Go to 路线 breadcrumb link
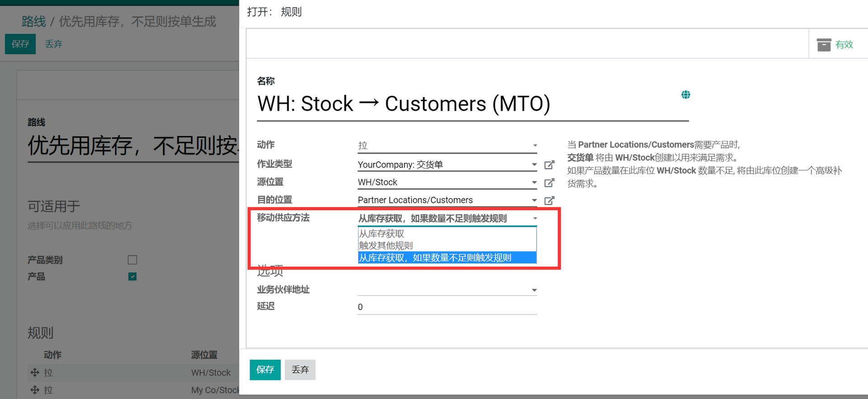Viewport: 868px width, 399px height. 34,21
